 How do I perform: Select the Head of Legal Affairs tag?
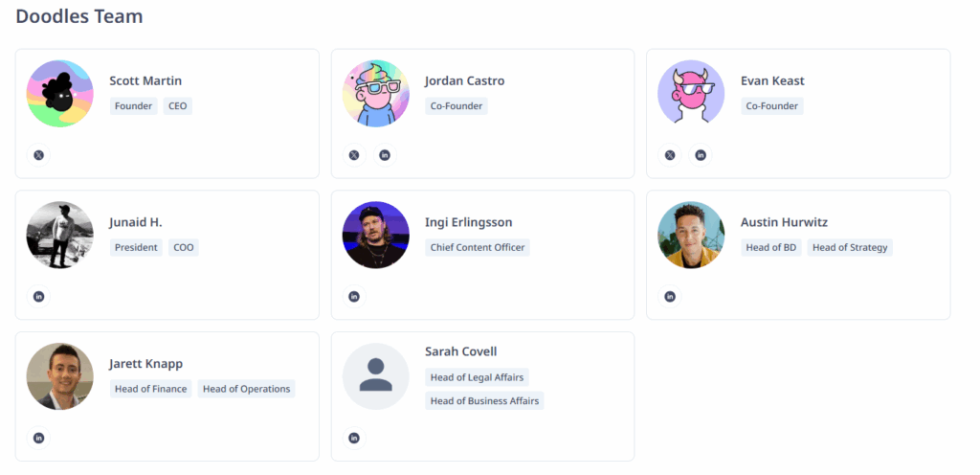[x=477, y=377]
